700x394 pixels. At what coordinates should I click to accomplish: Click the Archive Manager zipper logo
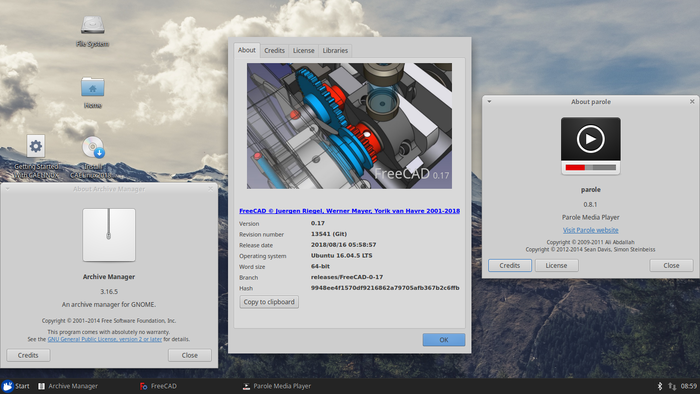pos(109,235)
